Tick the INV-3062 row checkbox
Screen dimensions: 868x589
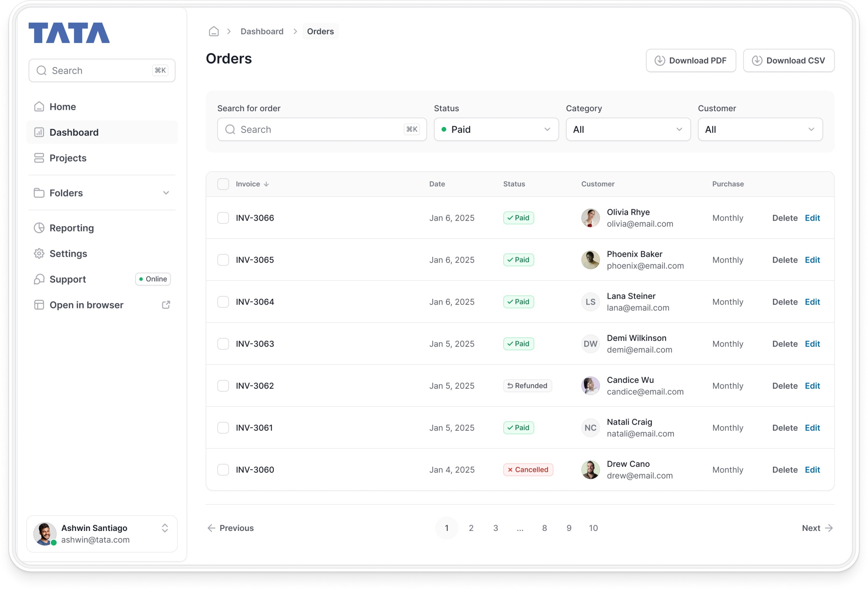[x=223, y=386]
